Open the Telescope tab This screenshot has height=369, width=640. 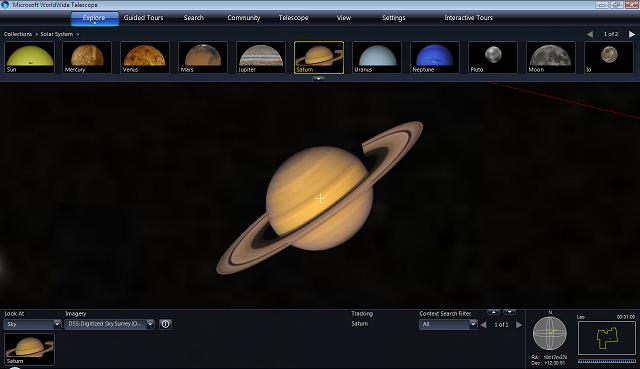pos(293,18)
